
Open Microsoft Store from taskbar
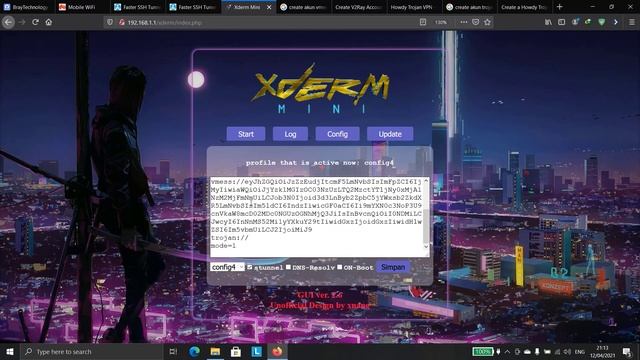236,351
